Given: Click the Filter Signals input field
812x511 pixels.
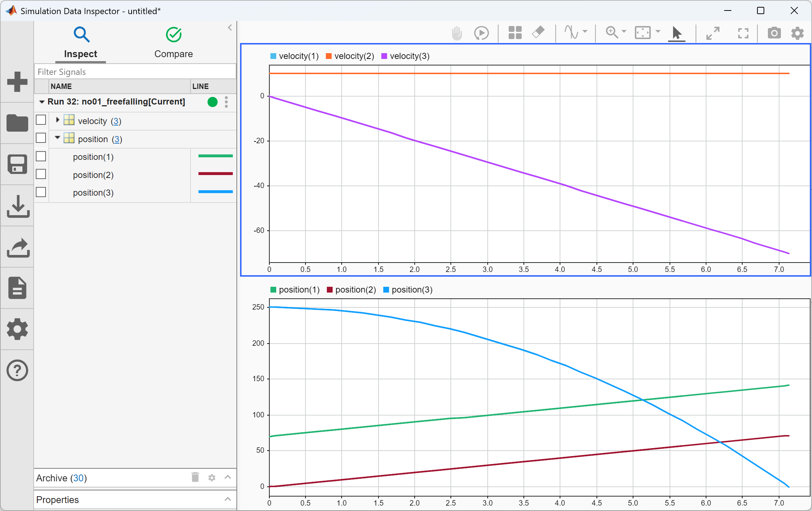Looking at the screenshot, I should point(135,72).
